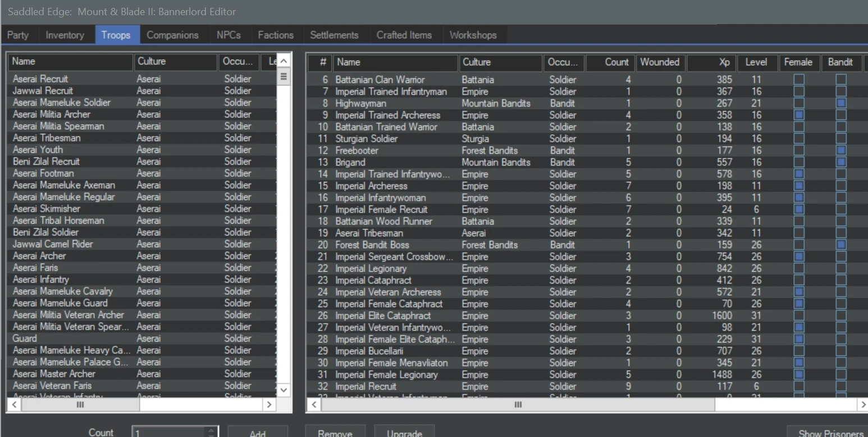Screen dimensions: 868x437
Task: Select Aserai Recruit in troop list
Action: (x=141, y=79)
